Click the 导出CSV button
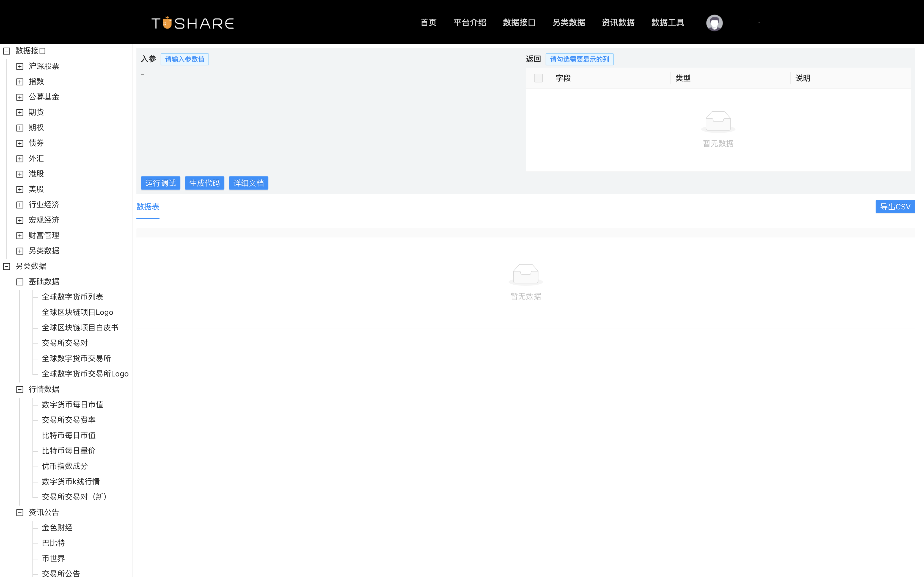The image size is (924, 577). coord(895,206)
